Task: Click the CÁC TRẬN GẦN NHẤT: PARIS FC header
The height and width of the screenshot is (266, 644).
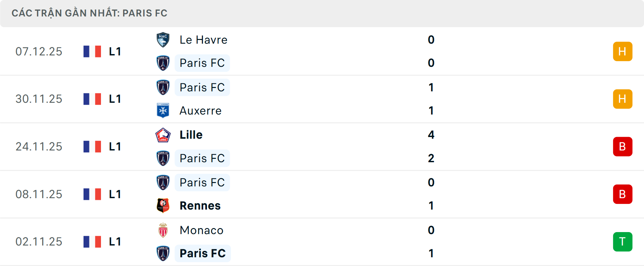Action: click(89, 13)
